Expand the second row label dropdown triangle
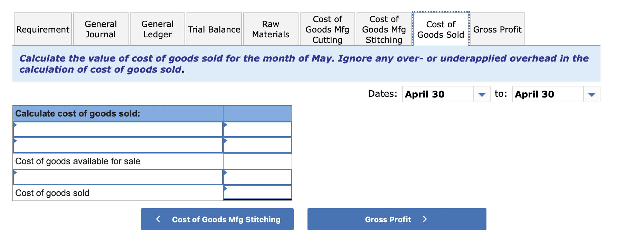644x251 pixels. point(15,141)
